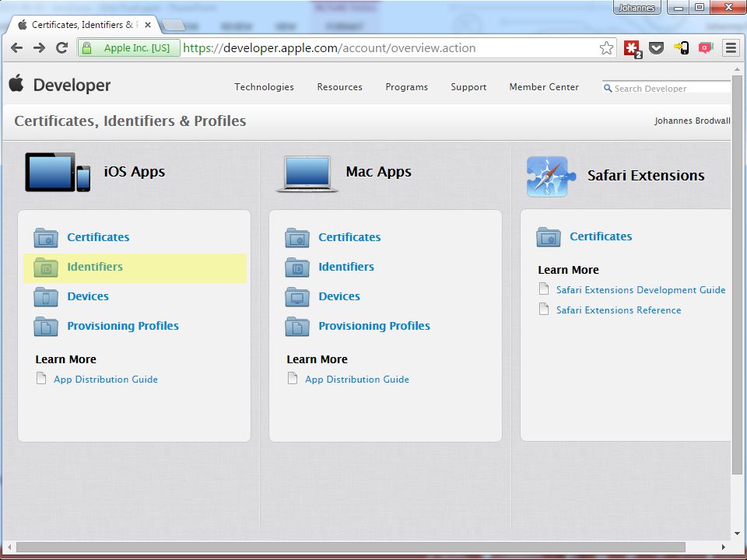Open the Chrome hamburger menu
The height and width of the screenshot is (560, 747).
(731, 47)
